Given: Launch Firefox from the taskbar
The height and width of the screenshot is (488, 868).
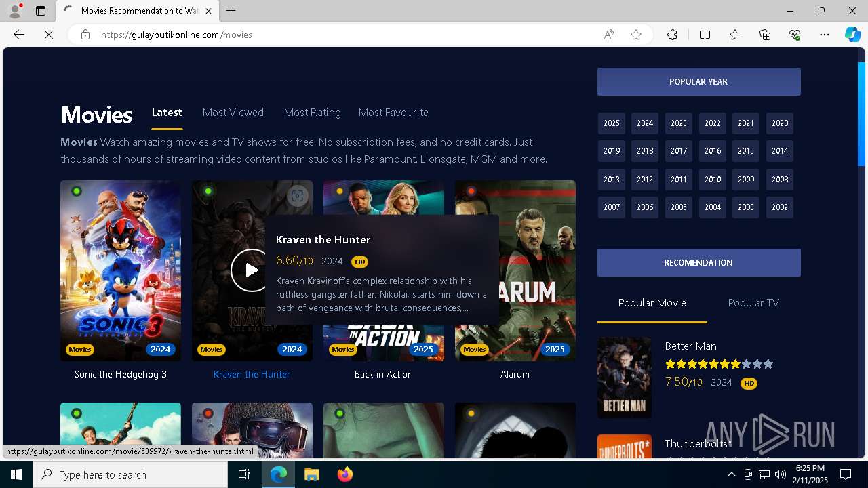Looking at the screenshot, I should click(x=344, y=474).
